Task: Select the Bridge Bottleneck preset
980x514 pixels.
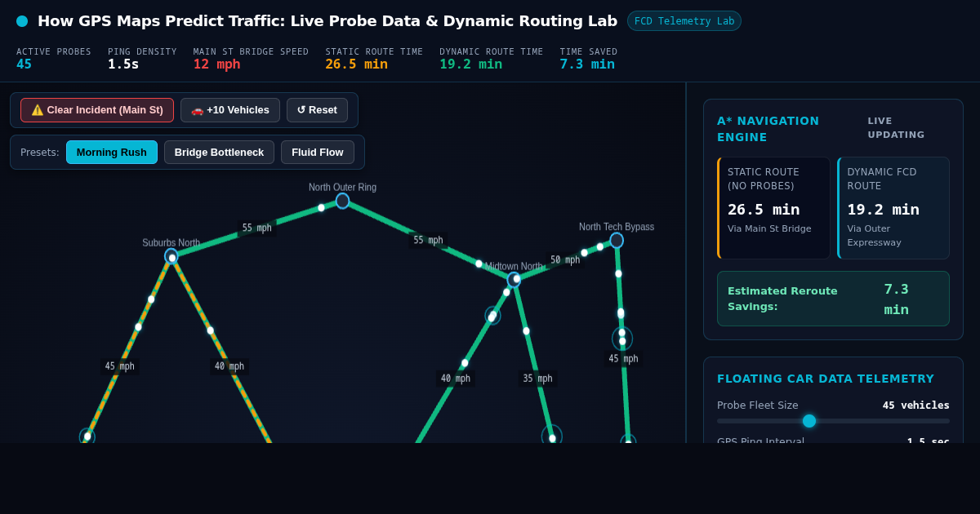Action: click(x=219, y=153)
